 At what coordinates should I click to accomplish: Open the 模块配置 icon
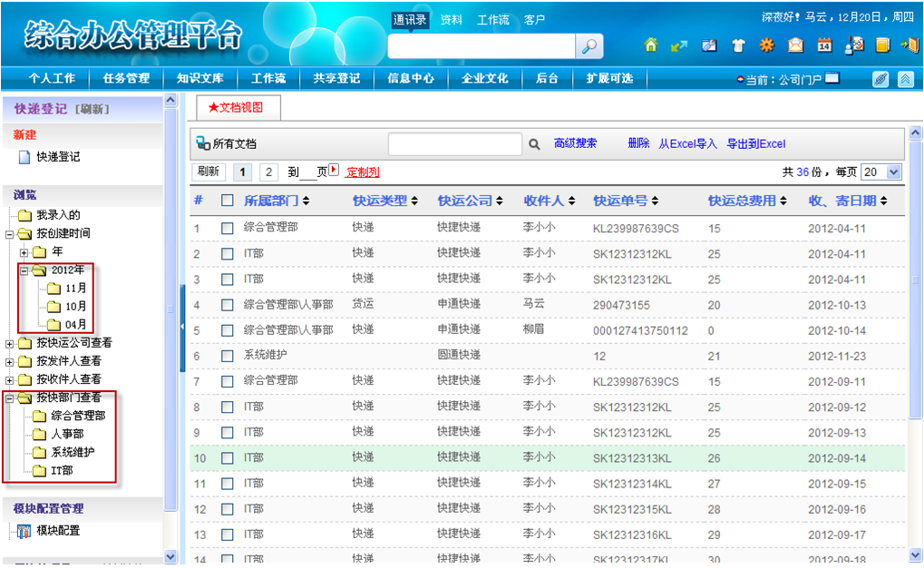(x=24, y=531)
